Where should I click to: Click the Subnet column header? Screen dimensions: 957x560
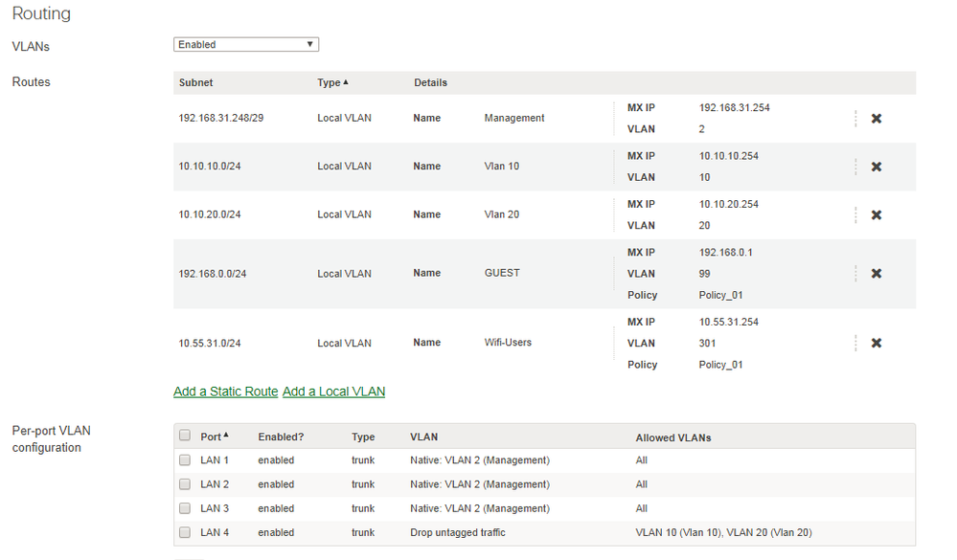[195, 83]
